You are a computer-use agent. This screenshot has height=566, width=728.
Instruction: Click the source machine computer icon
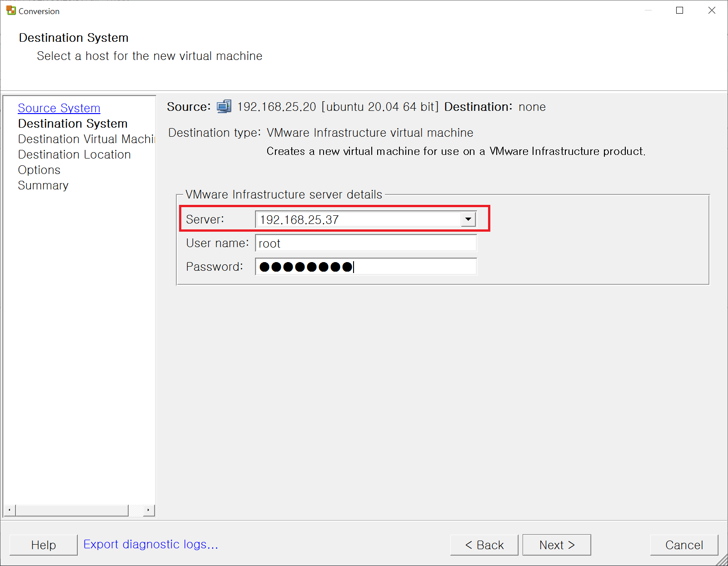coord(224,107)
